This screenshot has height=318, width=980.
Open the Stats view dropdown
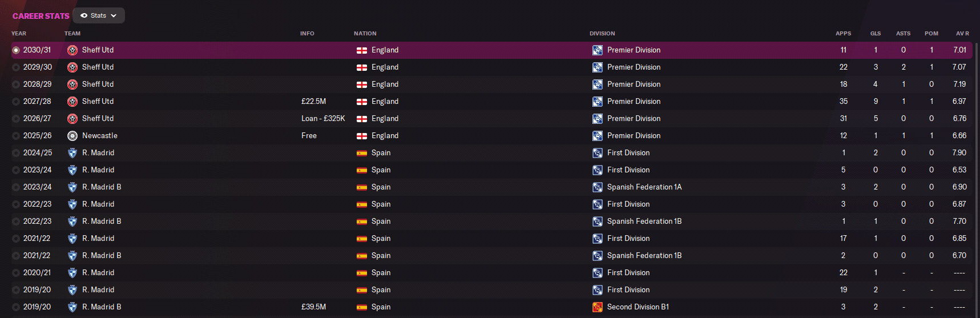(99, 16)
